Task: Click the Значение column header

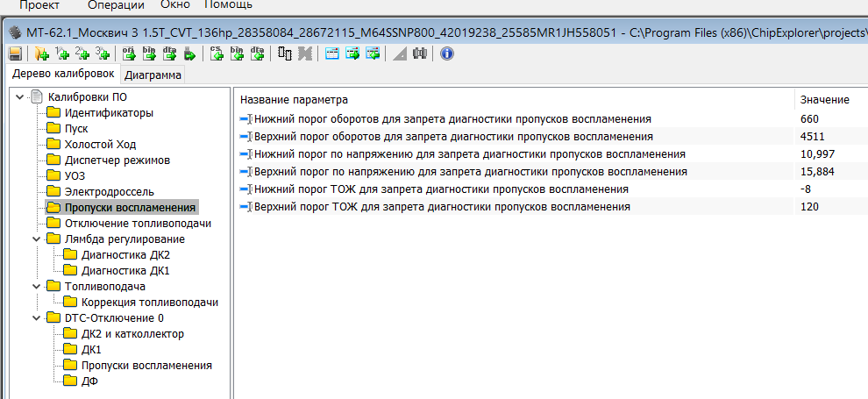Action: (823, 100)
